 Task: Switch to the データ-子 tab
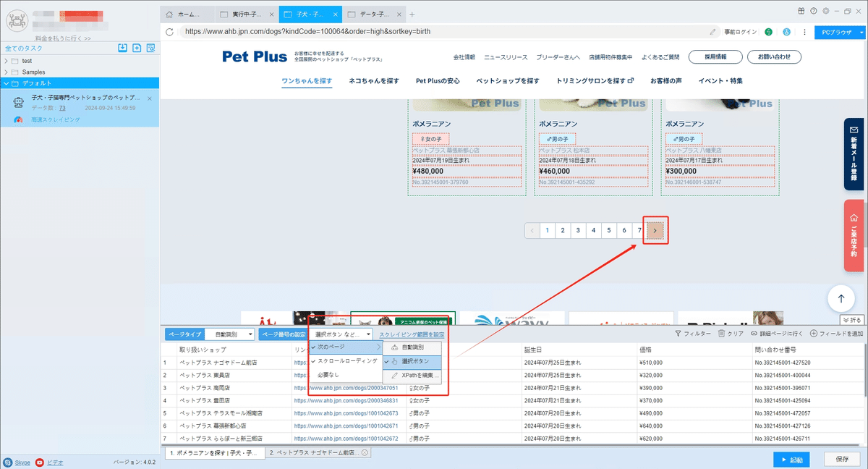[x=374, y=14]
